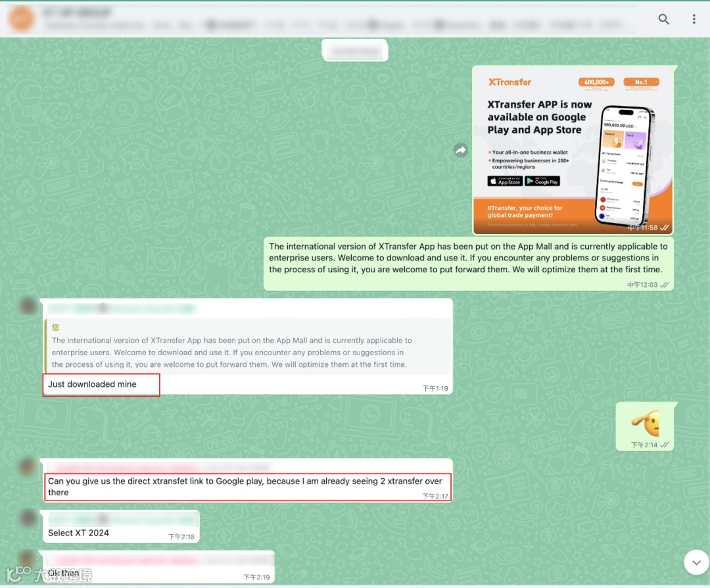Click the avatar beside the Google Play link question
This screenshot has width=710, height=588.
pos(27,466)
